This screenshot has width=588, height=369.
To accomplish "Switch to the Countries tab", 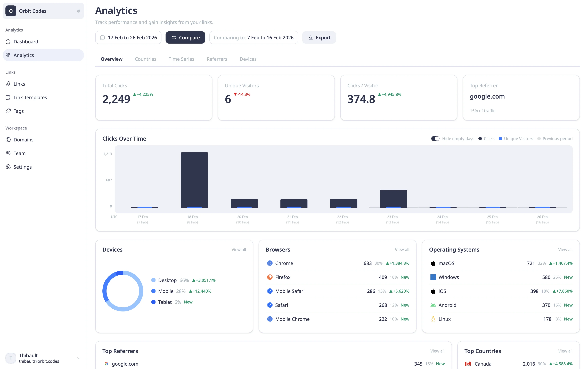I will point(145,59).
